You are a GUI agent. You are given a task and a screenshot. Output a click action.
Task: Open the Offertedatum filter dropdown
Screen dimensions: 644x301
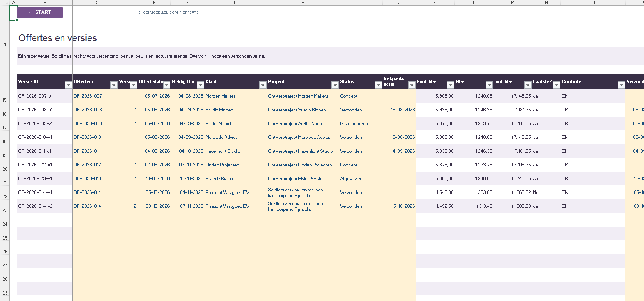pyautogui.click(x=167, y=85)
